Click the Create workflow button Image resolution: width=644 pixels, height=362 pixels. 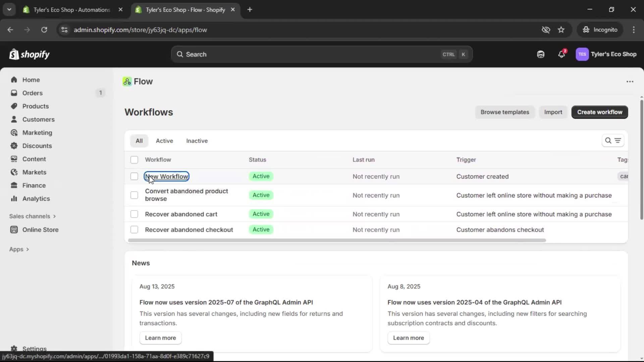click(x=599, y=112)
